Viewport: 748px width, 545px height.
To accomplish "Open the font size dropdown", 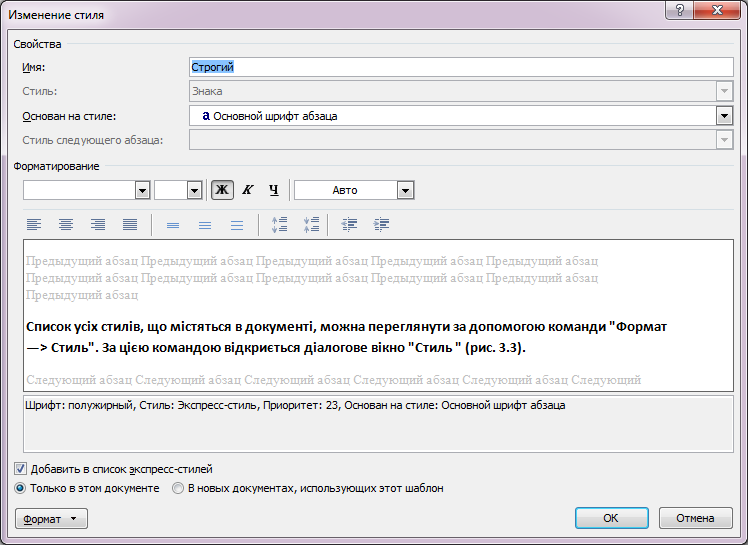I will click(194, 190).
